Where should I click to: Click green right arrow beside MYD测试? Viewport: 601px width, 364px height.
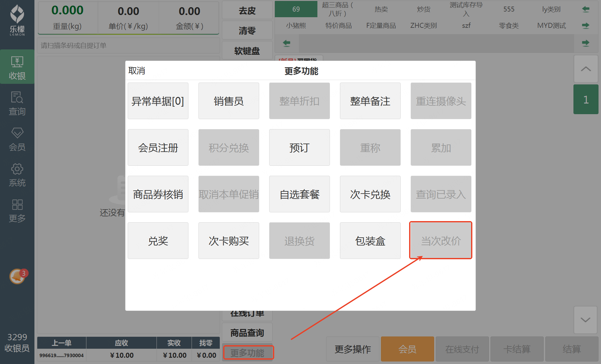(586, 25)
